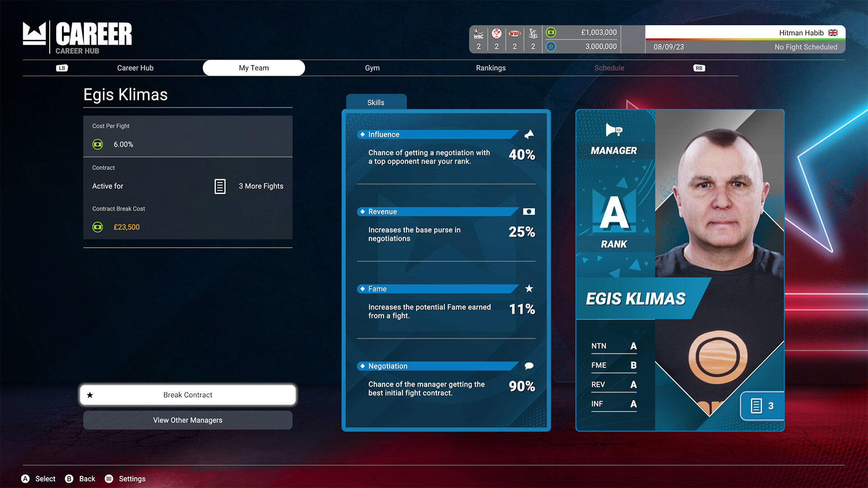Image resolution: width=868 pixels, height=488 pixels.
Task: Click the Revenue coin icon
Action: coord(528,211)
